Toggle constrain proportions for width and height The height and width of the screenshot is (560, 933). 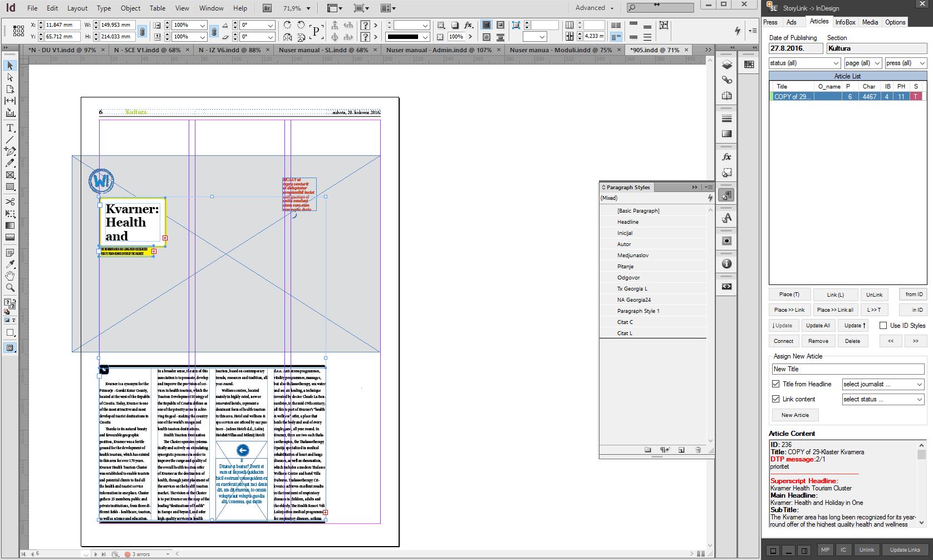(143, 31)
